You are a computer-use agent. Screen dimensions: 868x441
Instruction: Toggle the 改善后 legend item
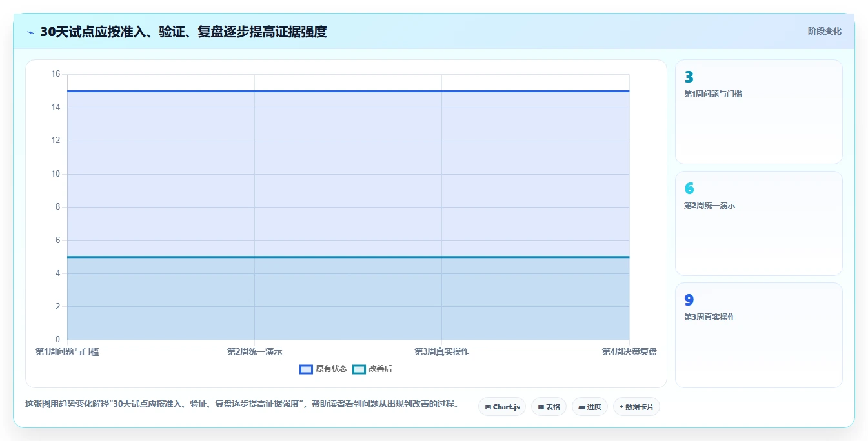[x=372, y=369]
